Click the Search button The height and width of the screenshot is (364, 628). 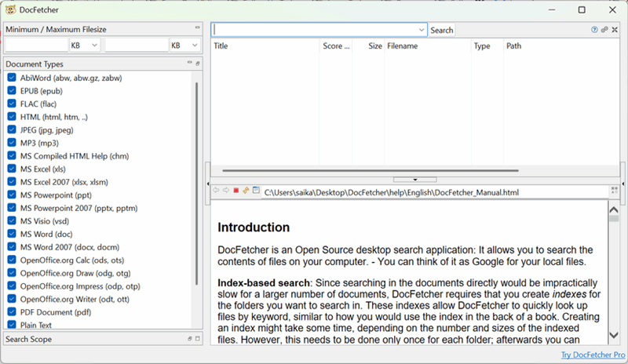pyautogui.click(x=442, y=30)
